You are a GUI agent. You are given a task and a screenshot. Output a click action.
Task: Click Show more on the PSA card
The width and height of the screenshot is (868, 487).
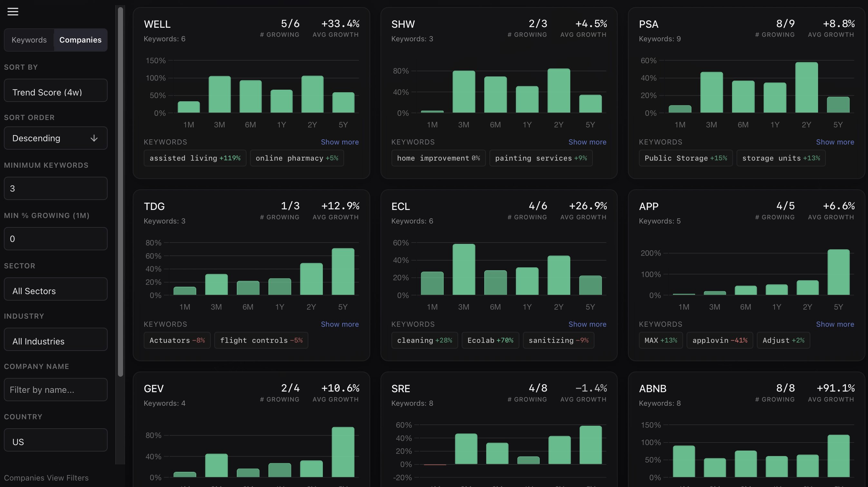coord(835,142)
